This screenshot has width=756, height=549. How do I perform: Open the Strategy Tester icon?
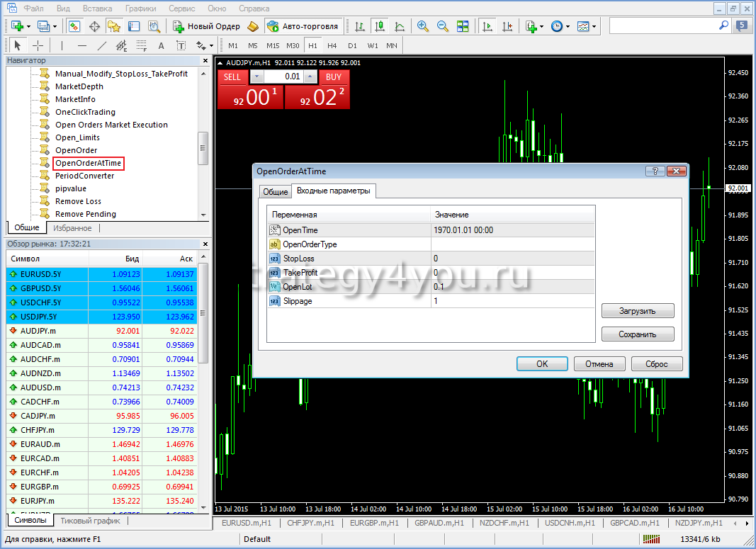click(x=154, y=26)
